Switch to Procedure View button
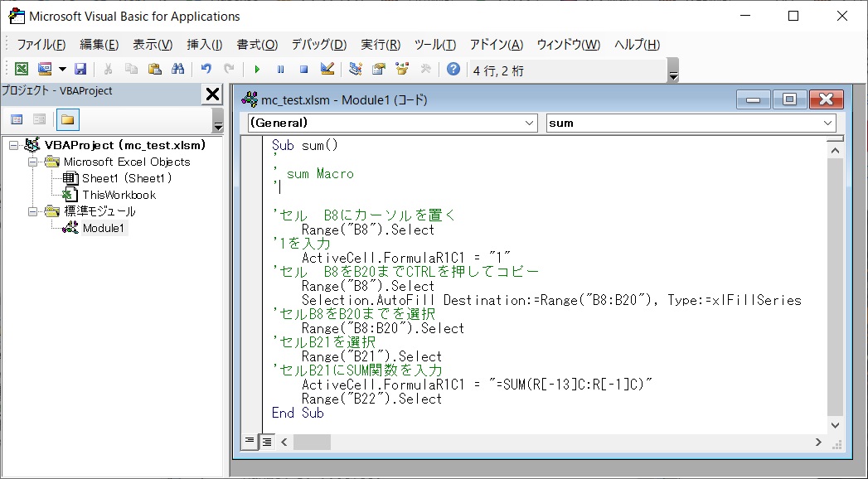 (249, 441)
